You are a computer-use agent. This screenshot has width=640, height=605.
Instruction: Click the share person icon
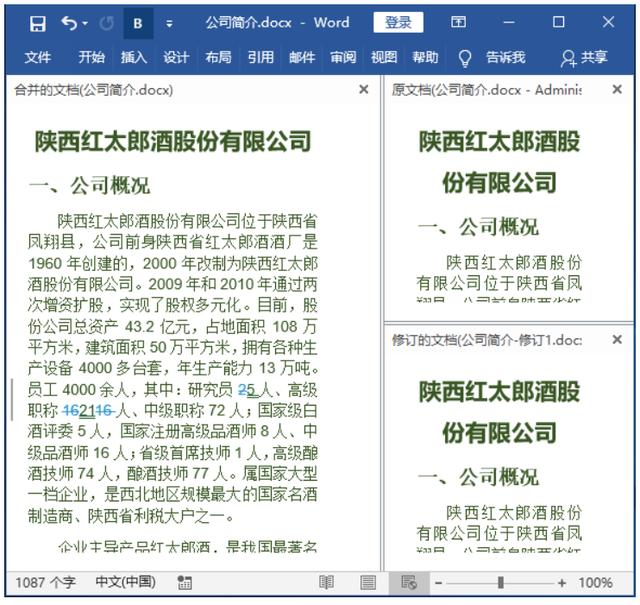(568, 58)
